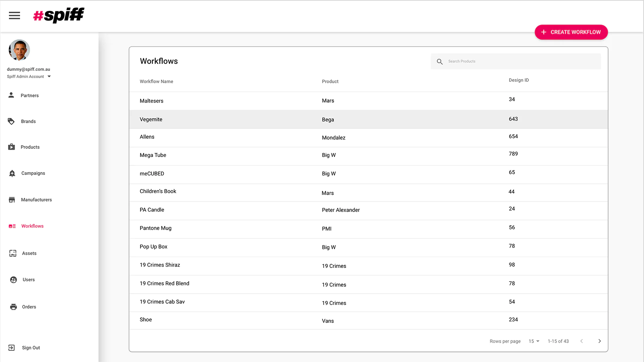Expand the Spiff Admin Account dropdown
Screen dimensions: 644x362
[x=49, y=76]
